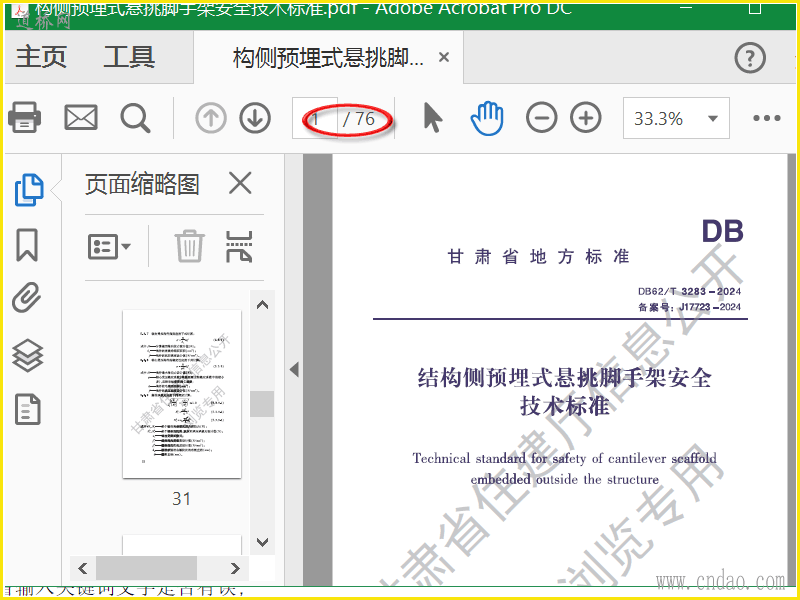Close the 页面缩略图 panel
Image resolution: width=800 pixels, height=600 pixels.
pyautogui.click(x=240, y=183)
